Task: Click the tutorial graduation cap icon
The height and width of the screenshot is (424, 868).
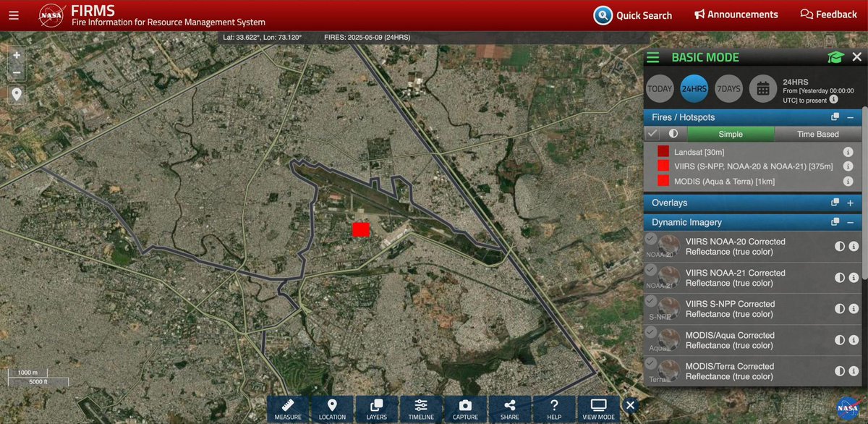Action: (x=836, y=58)
